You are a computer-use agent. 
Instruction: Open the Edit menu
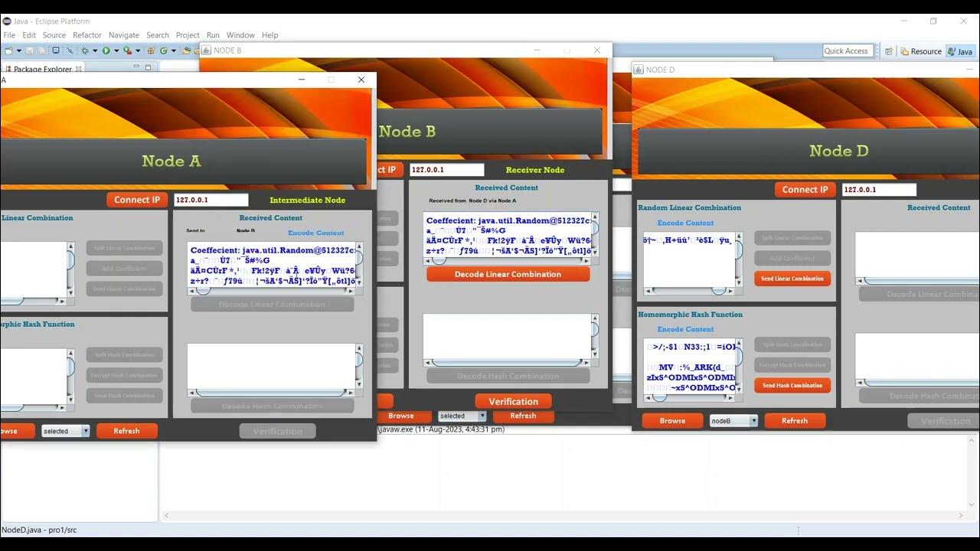[x=29, y=35]
